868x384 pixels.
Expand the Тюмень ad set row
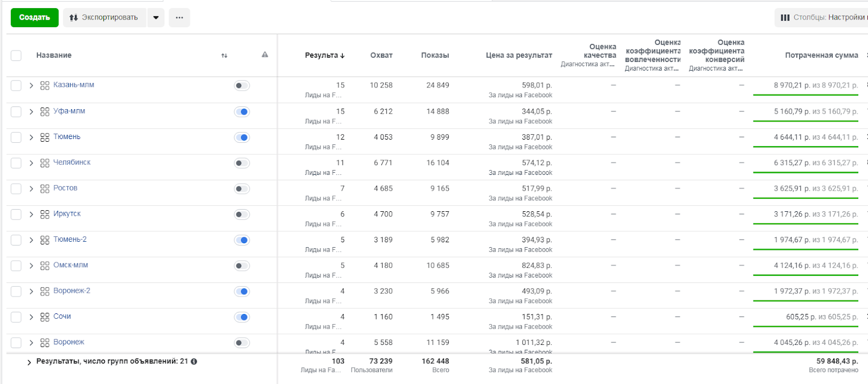click(31, 137)
